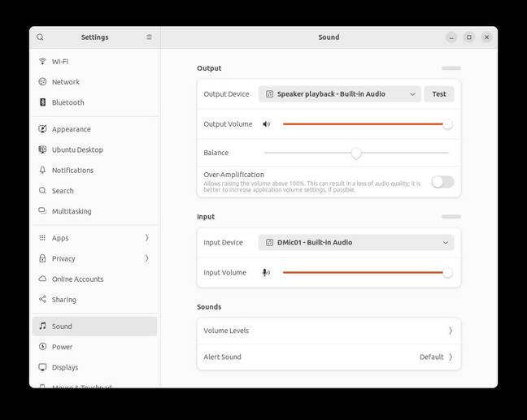Click the Displays monitor icon

[43, 367]
